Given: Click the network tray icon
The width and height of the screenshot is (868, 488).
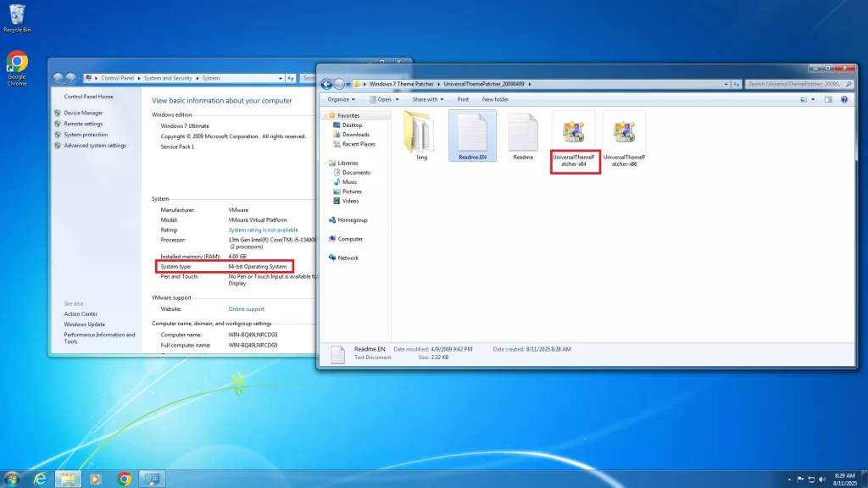Looking at the screenshot, I should pos(811,480).
